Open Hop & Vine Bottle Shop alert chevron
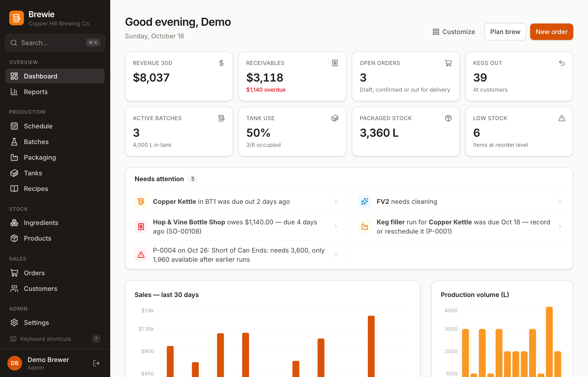 (336, 227)
